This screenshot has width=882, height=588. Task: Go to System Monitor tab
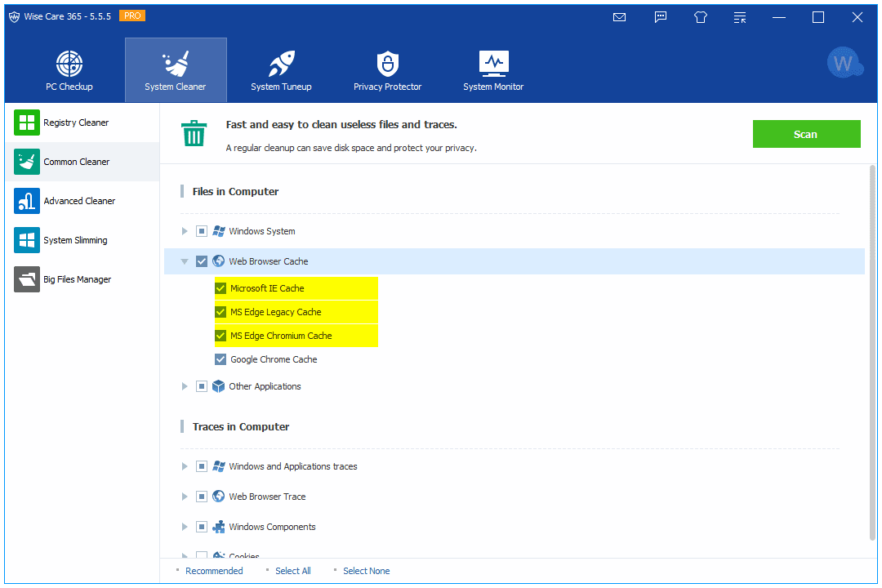[493, 70]
